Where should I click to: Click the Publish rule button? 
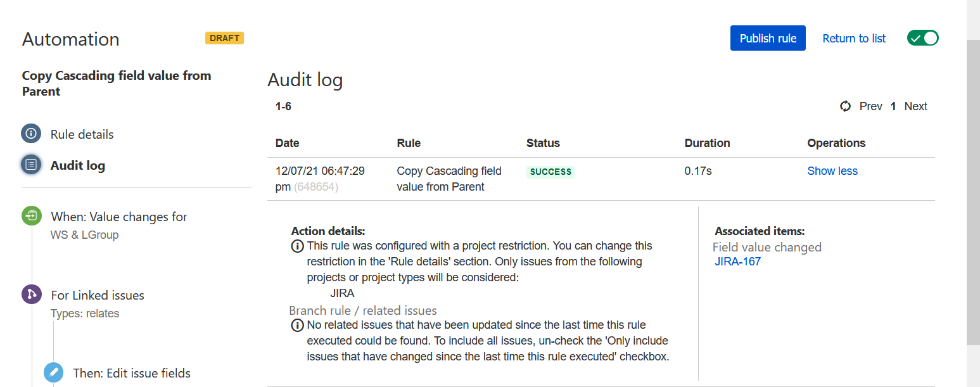pyautogui.click(x=768, y=38)
